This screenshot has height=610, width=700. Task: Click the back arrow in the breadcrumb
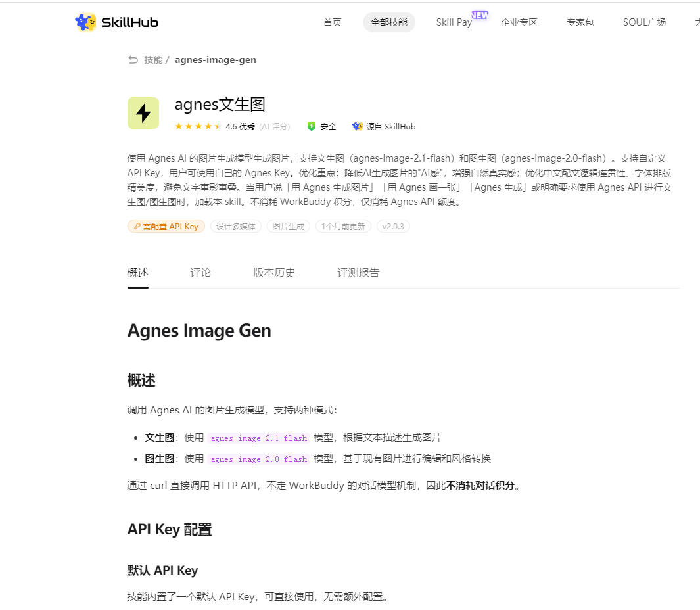(133, 60)
